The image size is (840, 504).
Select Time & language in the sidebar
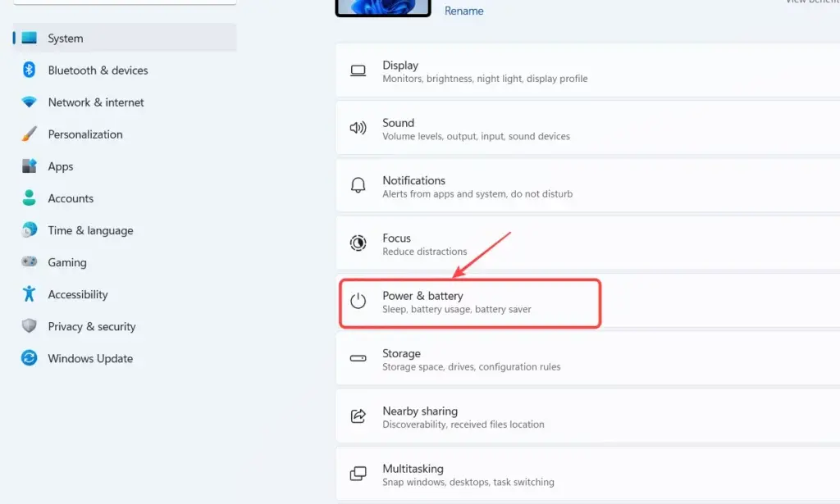tap(90, 230)
